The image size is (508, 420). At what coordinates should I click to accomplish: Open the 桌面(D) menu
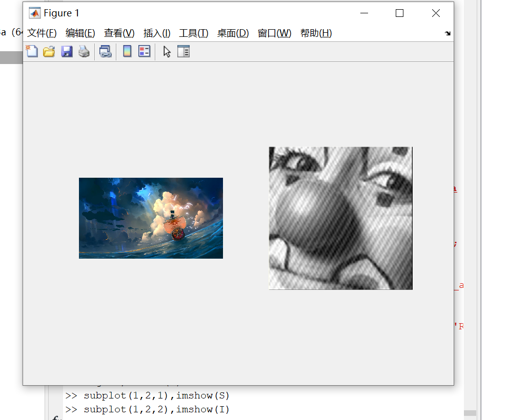pos(233,33)
